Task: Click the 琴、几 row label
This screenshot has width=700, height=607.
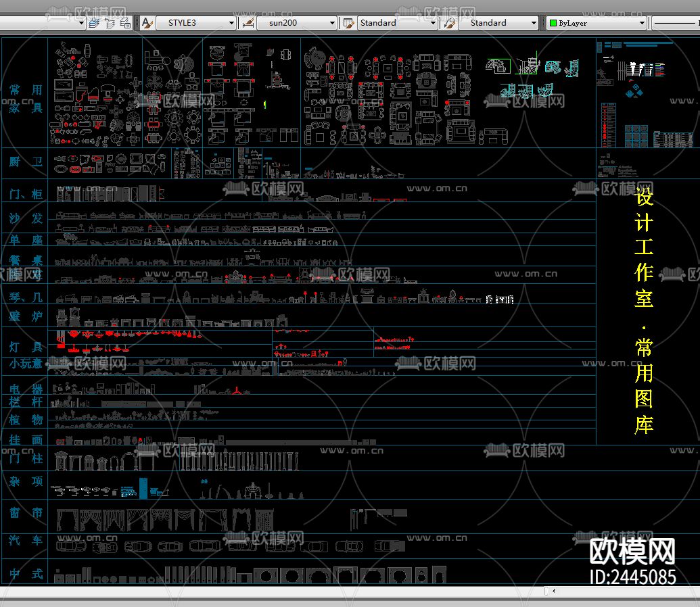Action: click(x=26, y=297)
